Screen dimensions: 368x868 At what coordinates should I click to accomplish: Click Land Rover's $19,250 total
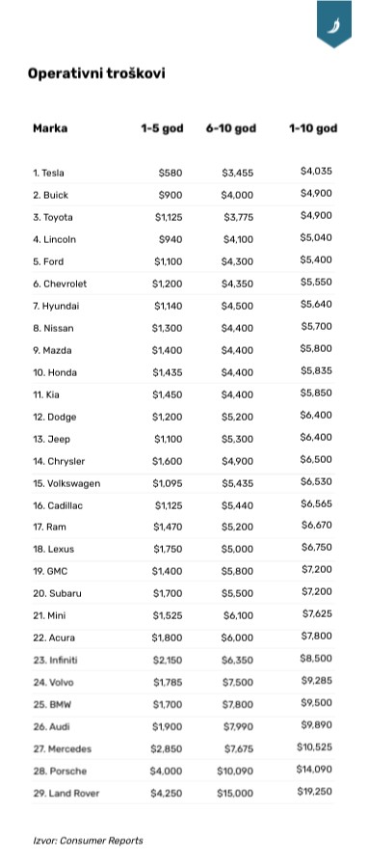point(315,791)
